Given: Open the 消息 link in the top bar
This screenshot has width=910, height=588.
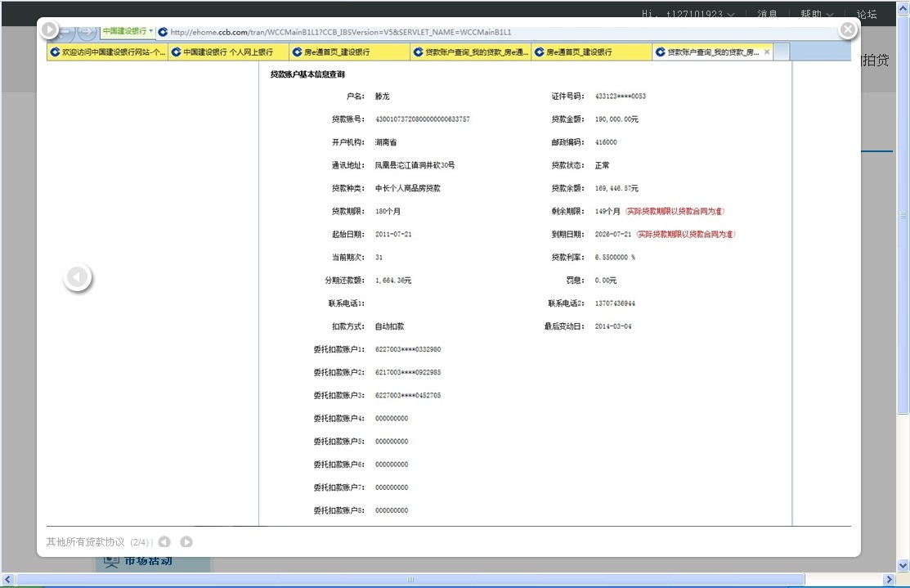Looking at the screenshot, I should point(767,14).
